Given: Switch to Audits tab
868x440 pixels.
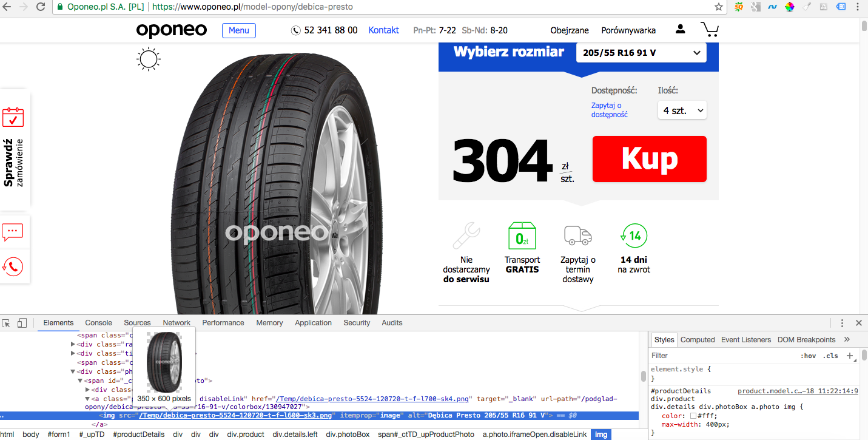Looking at the screenshot, I should 392,323.
